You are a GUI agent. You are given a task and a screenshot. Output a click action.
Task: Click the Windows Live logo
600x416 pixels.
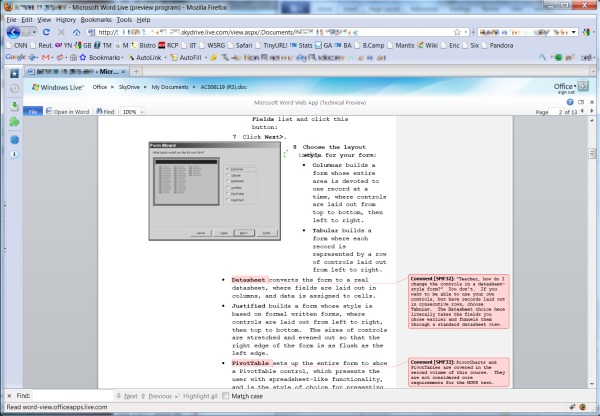click(x=57, y=87)
